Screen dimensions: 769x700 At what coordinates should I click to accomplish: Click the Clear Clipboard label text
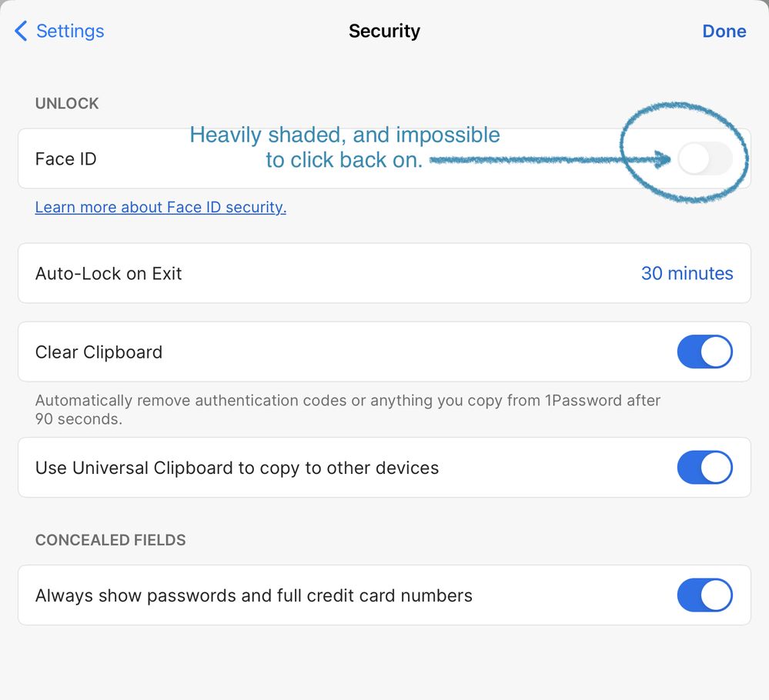point(99,352)
